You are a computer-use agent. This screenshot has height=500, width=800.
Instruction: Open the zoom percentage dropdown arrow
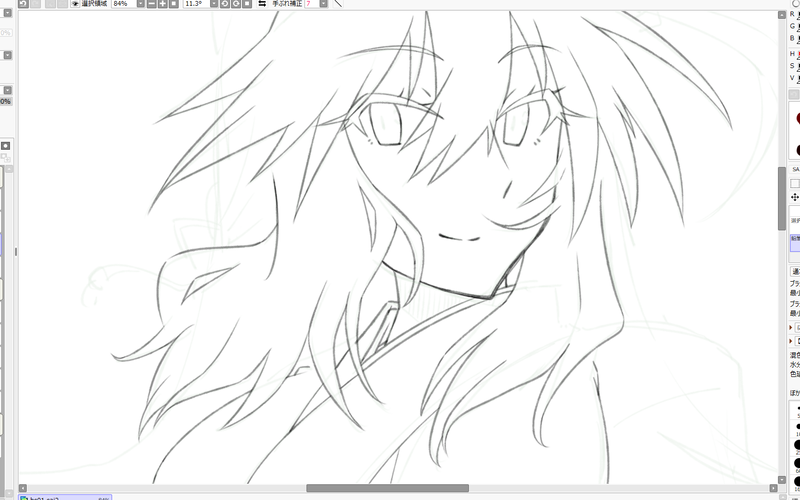click(x=141, y=3)
